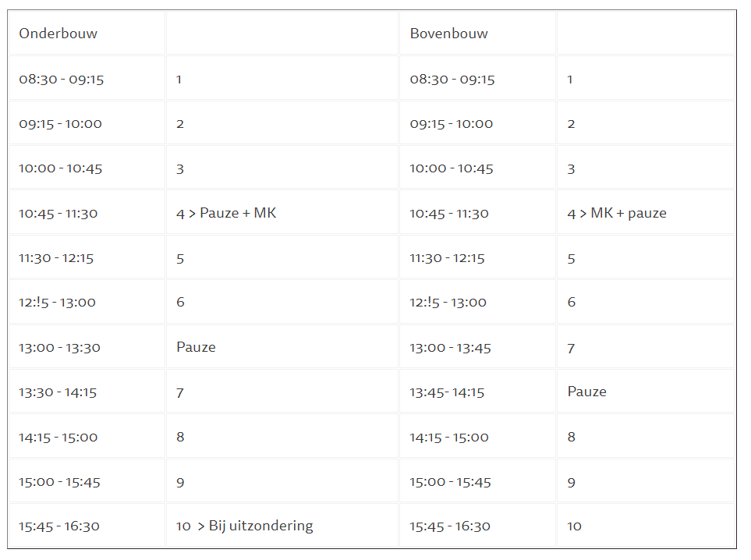Click Pauze in the Bovenbouw schedule
The image size is (751, 560).
[x=586, y=392]
